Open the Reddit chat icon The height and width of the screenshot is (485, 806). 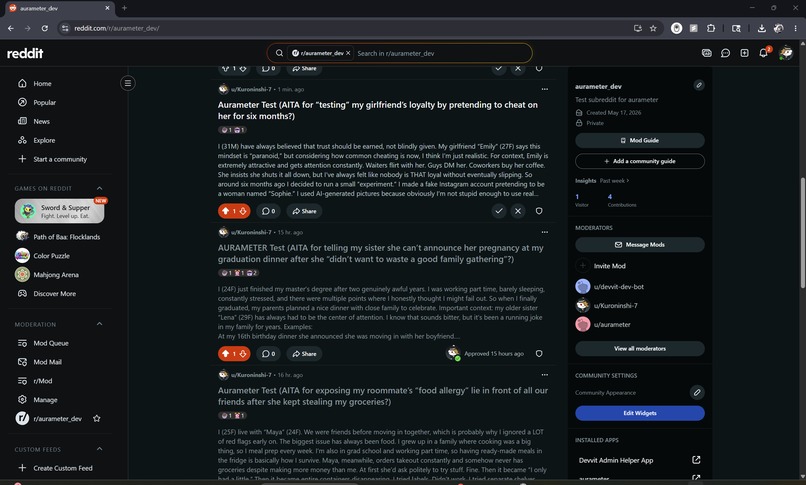pos(725,53)
